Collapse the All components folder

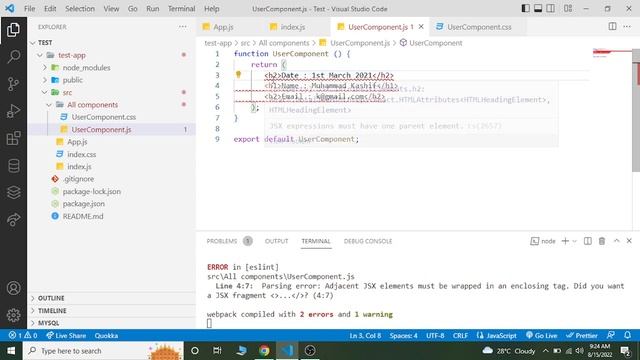pos(49,105)
